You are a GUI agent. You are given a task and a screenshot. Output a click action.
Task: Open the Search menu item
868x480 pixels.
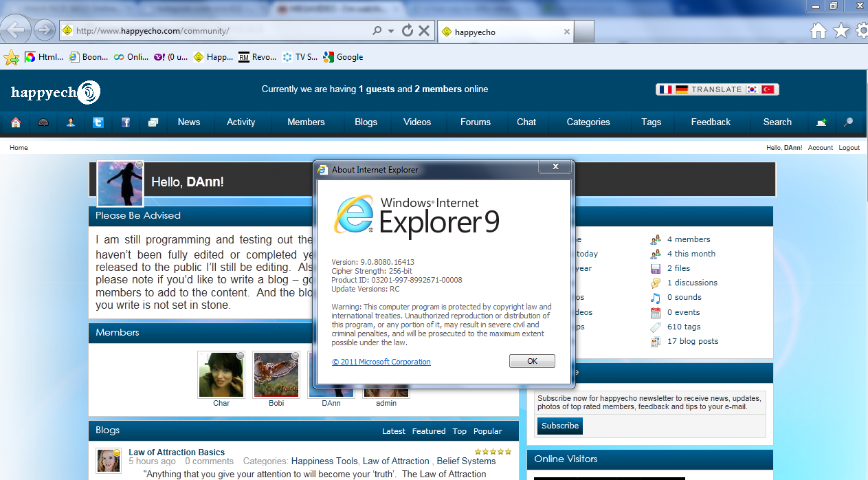tap(777, 122)
